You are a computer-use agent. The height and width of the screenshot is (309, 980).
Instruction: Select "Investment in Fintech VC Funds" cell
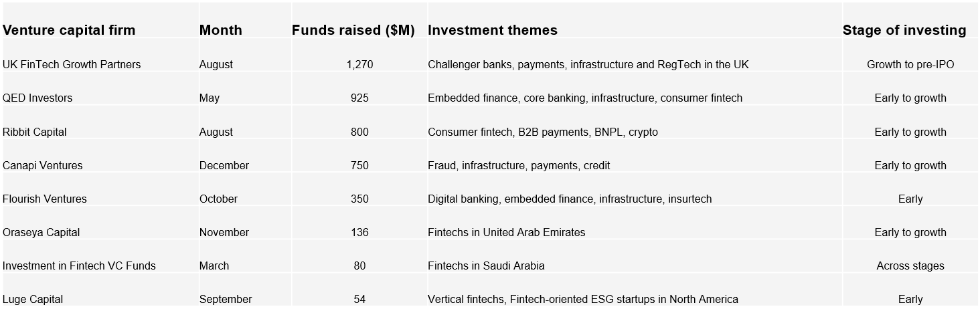[x=79, y=266]
